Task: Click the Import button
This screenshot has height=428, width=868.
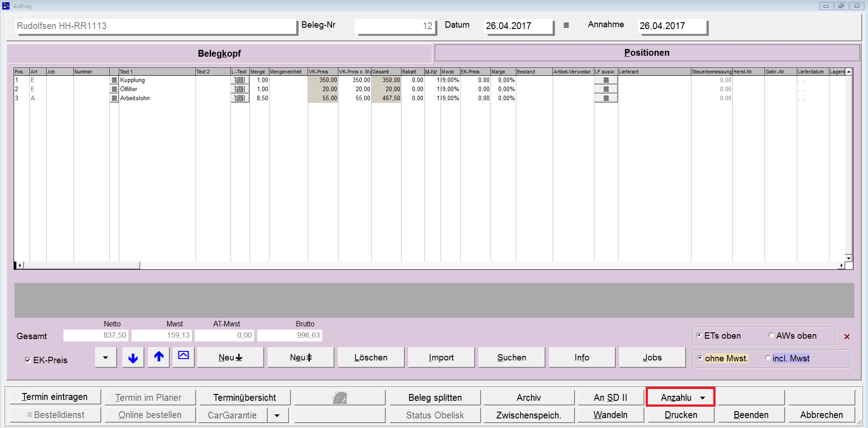Action: coord(441,357)
